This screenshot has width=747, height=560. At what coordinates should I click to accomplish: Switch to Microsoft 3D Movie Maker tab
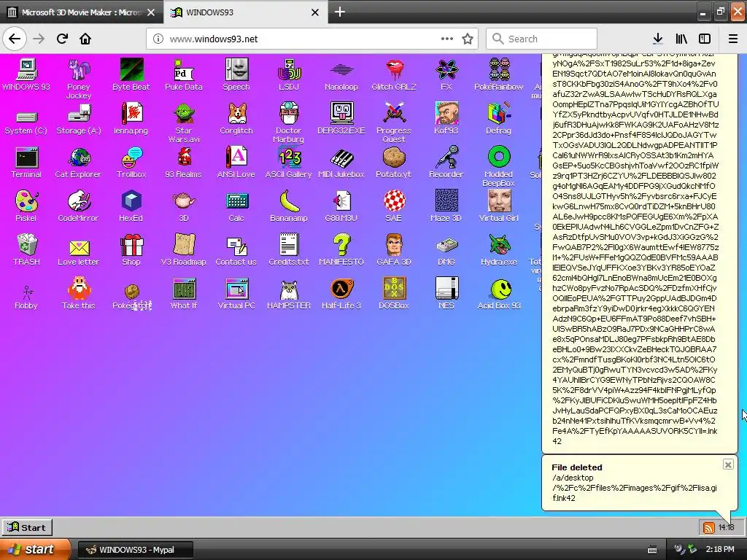coord(82,12)
